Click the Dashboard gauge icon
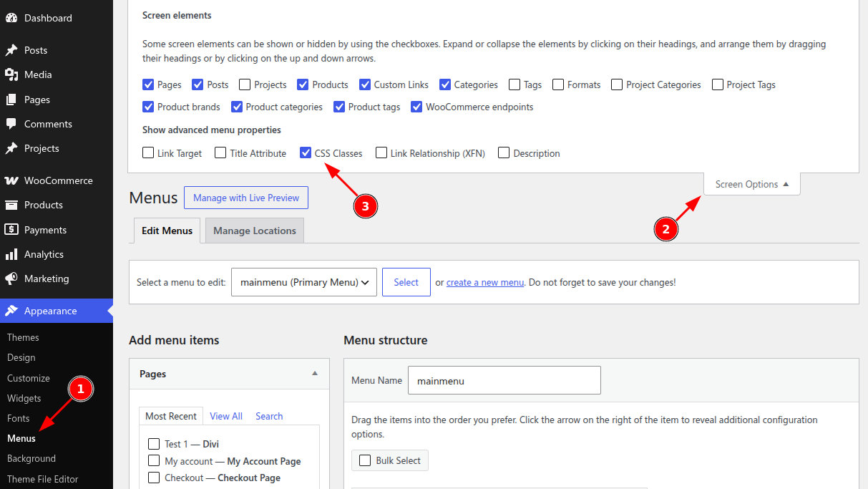Image resolution: width=868 pixels, height=489 pixels. click(x=11, y=18)
